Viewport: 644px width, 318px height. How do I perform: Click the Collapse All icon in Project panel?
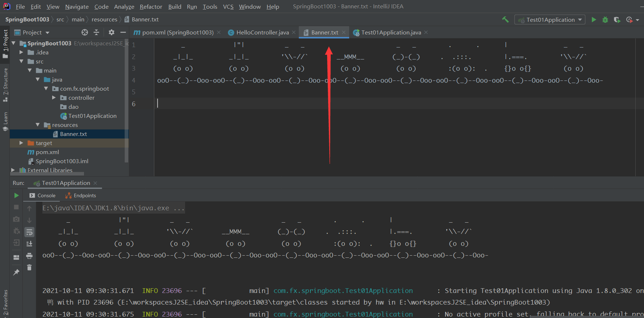96,32
